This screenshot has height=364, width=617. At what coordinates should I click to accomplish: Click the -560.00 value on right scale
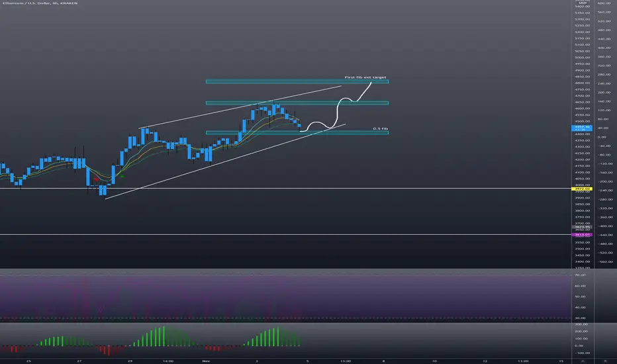pos(606,261)
